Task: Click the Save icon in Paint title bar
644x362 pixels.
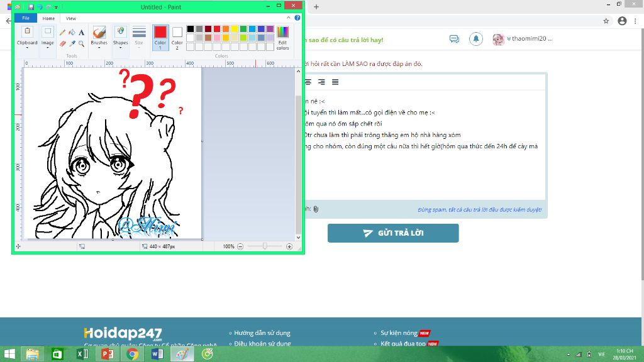Action: (x=31, y=7)
